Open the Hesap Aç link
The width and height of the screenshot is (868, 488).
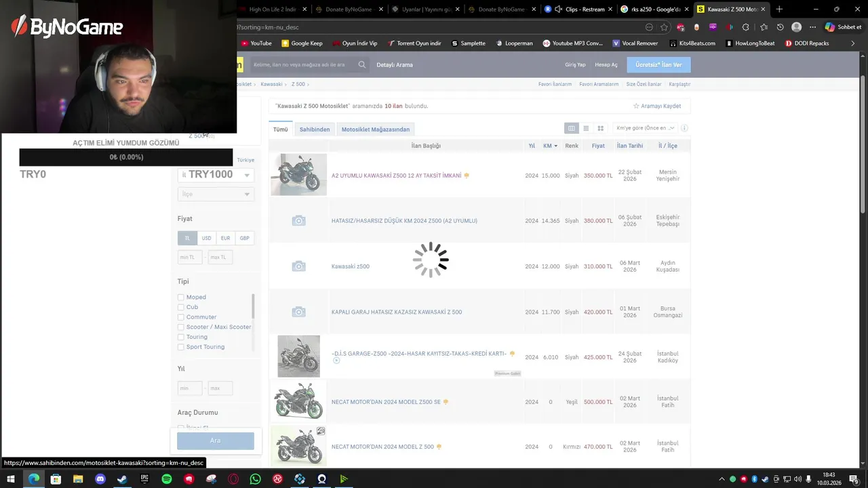[x=606, y=64]
